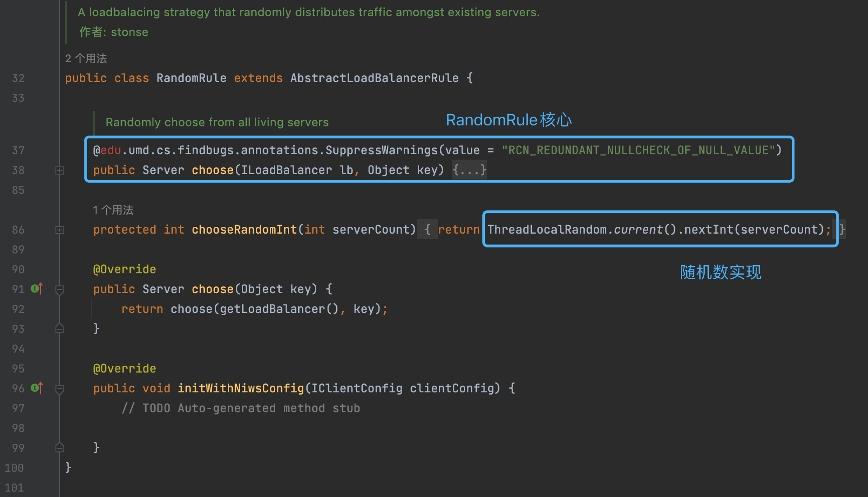Image resolution: width=868 pixels, height=497 pixels.
Task: Click the RCN_REDUNDANT_NULLCHECK_OF_NULL_VALUE string
Action: pos(638,150)
